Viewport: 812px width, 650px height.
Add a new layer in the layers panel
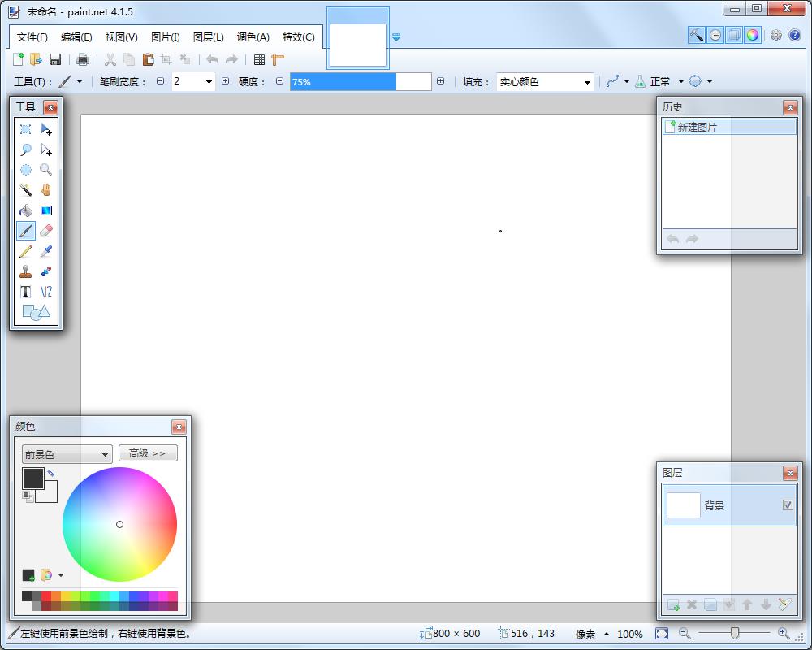point(673,604)
